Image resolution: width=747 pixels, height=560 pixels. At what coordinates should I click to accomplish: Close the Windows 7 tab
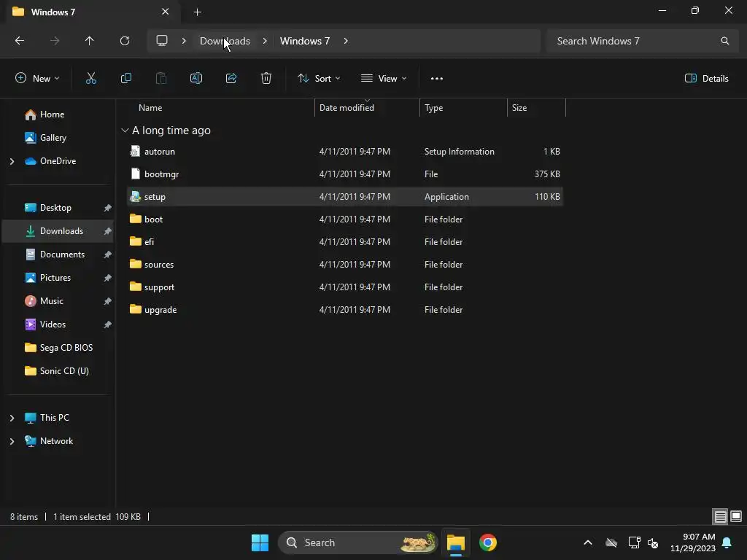point(166,12)
